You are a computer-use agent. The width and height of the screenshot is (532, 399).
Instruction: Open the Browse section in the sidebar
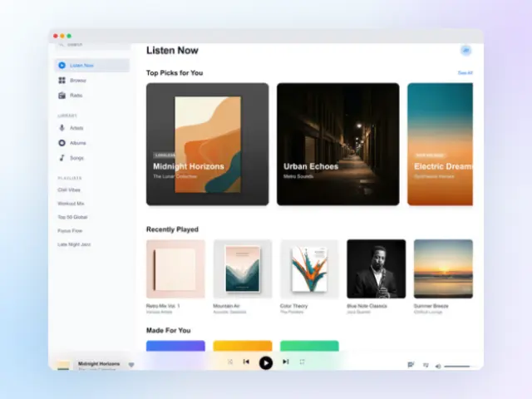[x=92, y=81]
